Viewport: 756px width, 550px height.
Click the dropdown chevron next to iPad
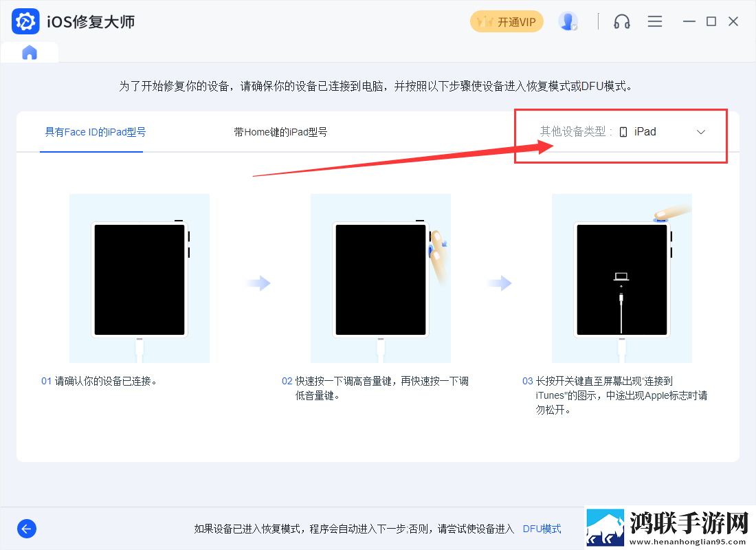tap(701, 132)
